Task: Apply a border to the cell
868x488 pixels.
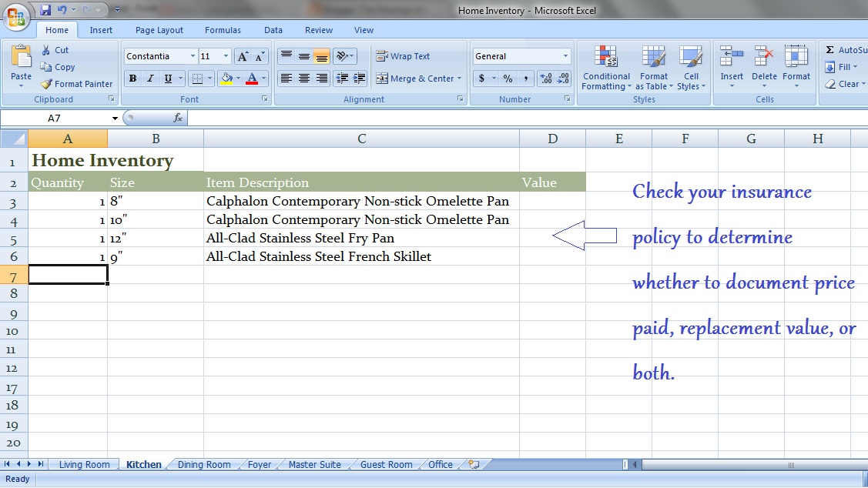Action: point(197,79)
